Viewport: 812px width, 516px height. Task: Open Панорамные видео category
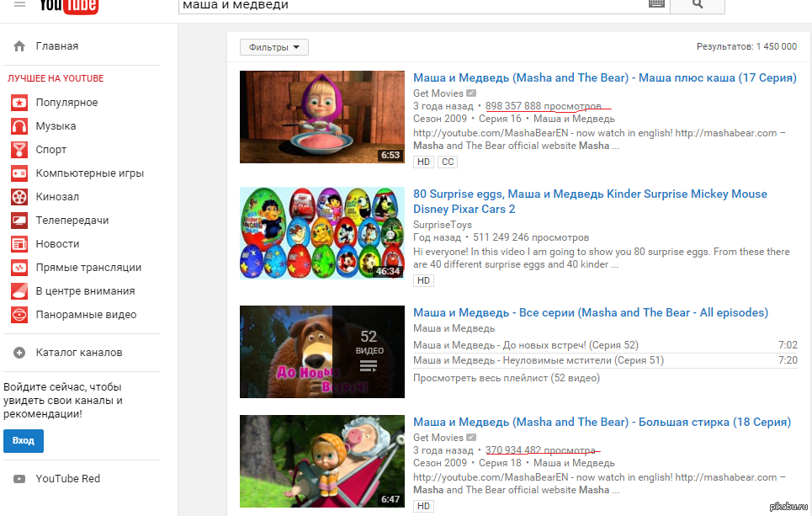click(x=86, y=315)
